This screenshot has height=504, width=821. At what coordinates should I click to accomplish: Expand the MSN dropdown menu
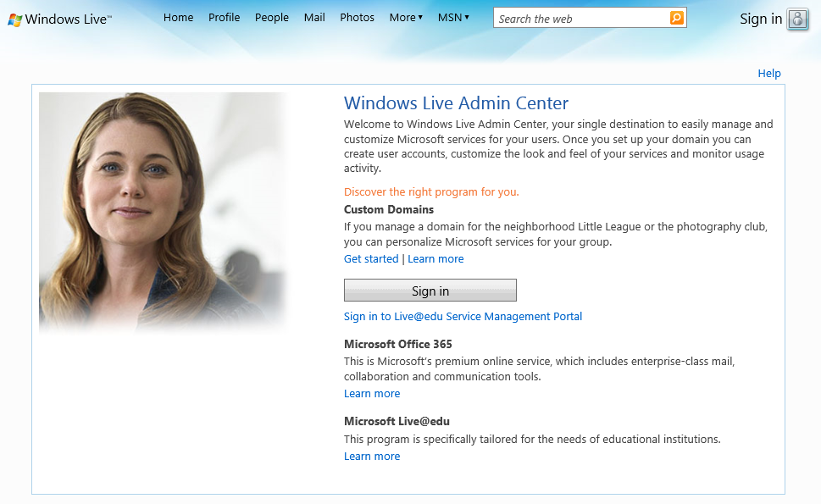[453, 17]
